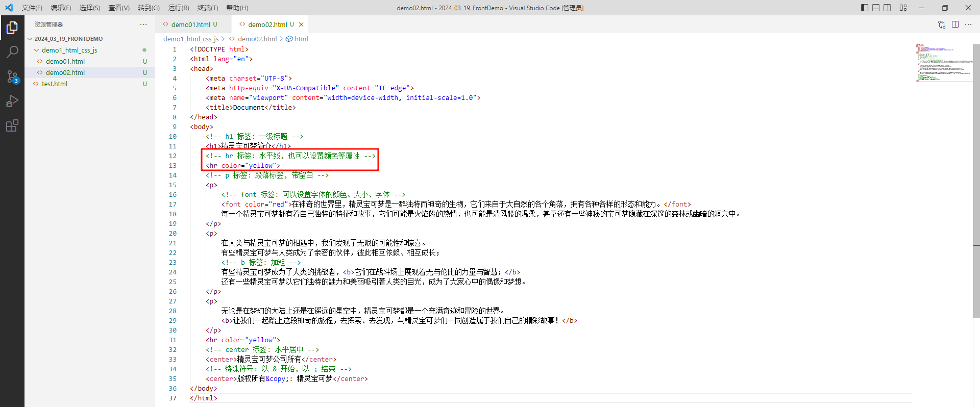Image resolution: width=980 pixels, height=407 pixels.
Task: Click line number 37 in the gutter
Action: (173, 398)
